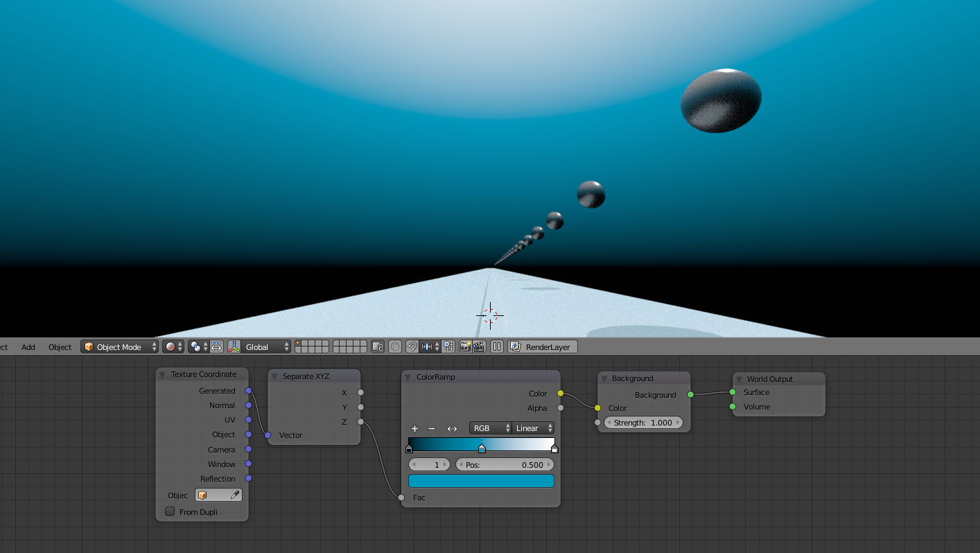
Task: Add a color stop with plus button
Action: (x=414, y=428)
